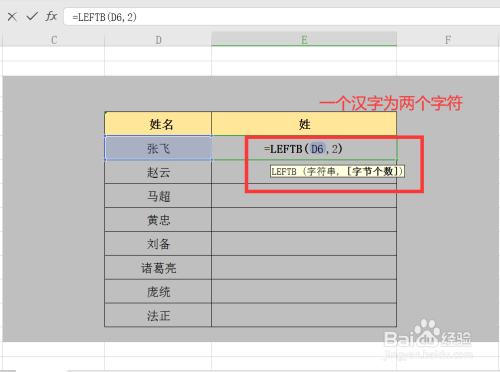
Task: Select the empty 姓 cell beside 黄忠
Action: click(304, 220)
